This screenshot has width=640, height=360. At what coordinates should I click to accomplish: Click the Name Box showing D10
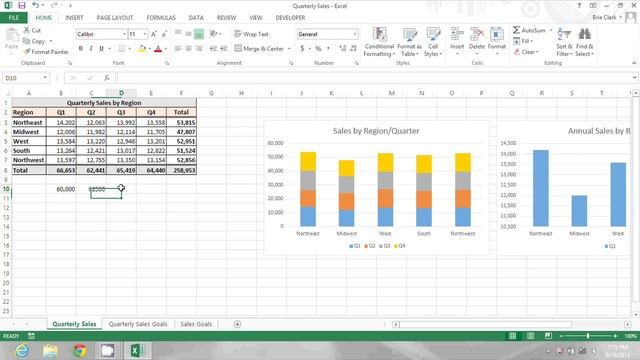pos(25,78)
